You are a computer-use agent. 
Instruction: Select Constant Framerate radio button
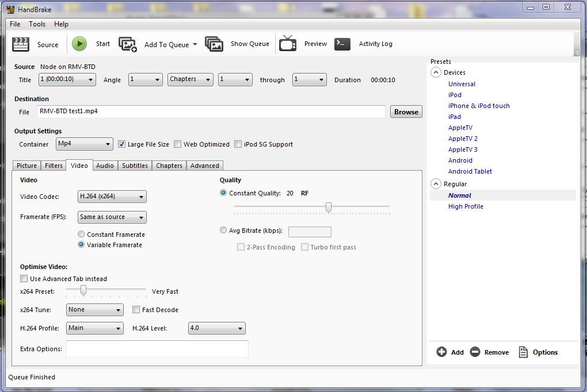point(81,234)
